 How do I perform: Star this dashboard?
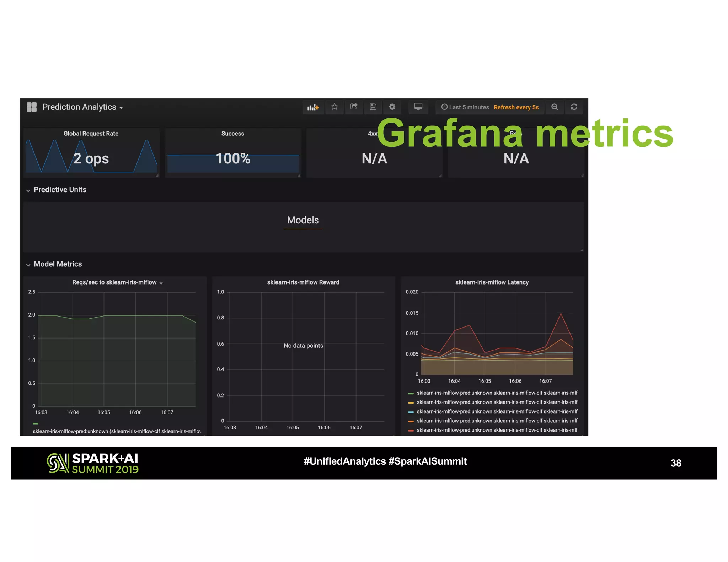(334, 107)
